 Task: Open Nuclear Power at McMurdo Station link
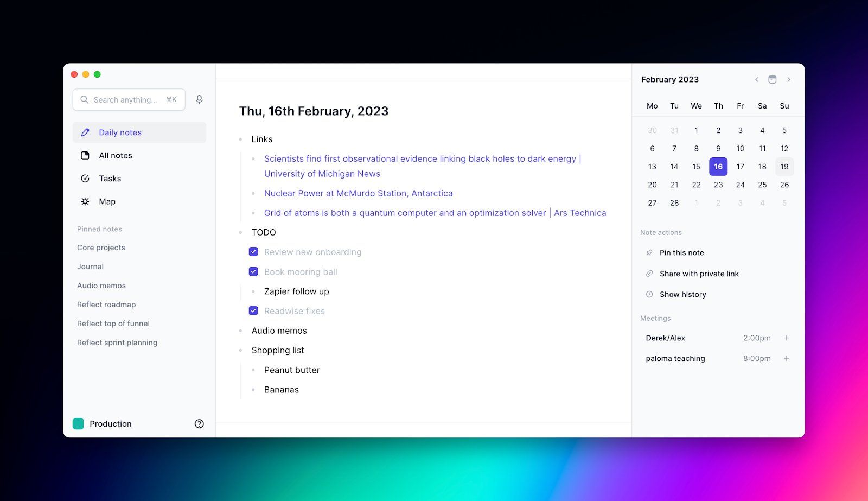tap(358, 193)
